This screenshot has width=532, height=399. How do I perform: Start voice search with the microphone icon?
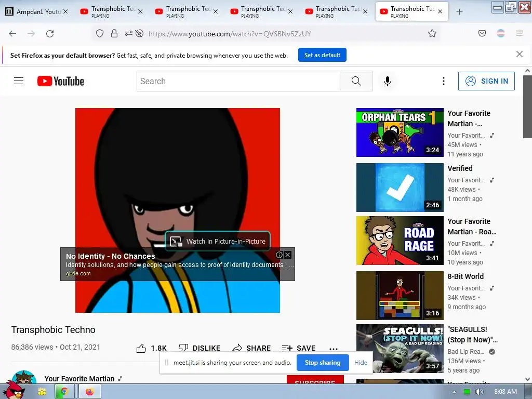[387, 81]
